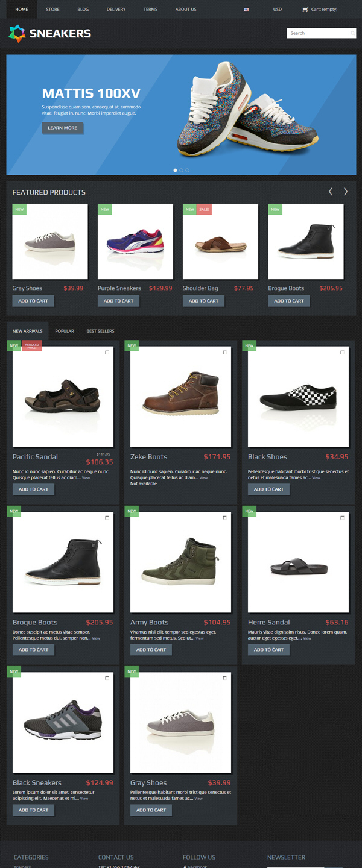Add featured Purple Sneakers to cart
The width and height of the screenshot is (362, 868).
(118, 301)
